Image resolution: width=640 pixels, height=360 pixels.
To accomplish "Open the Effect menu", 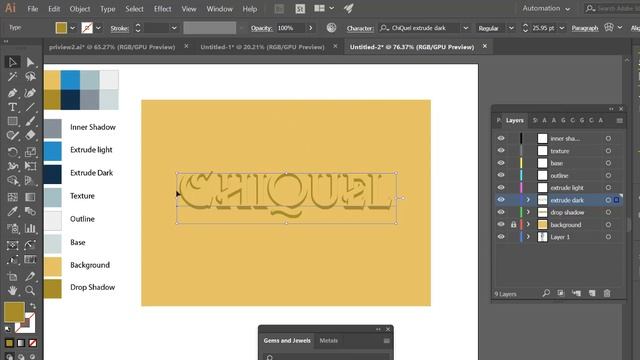I will click(162, 9).
